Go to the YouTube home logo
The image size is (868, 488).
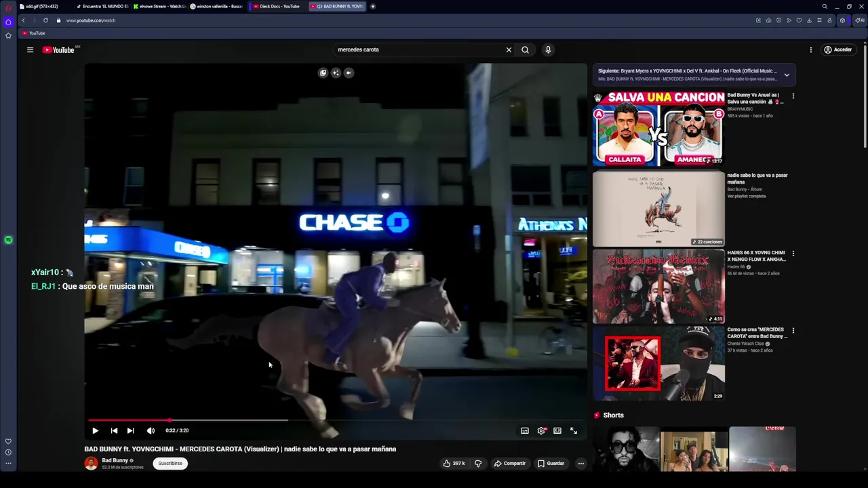point(58,49)
